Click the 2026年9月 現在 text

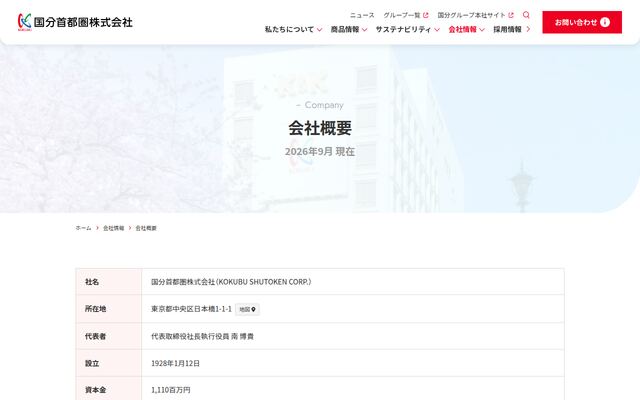(320, 151)
